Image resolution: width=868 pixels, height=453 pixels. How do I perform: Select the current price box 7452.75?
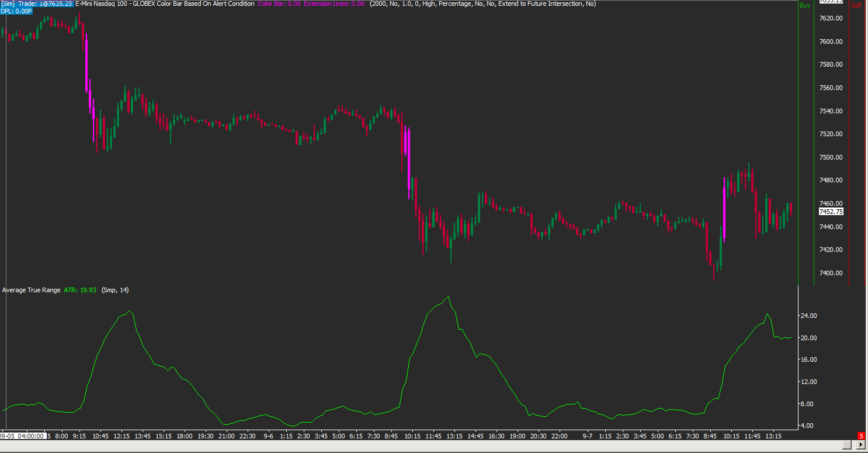point(831,212)
